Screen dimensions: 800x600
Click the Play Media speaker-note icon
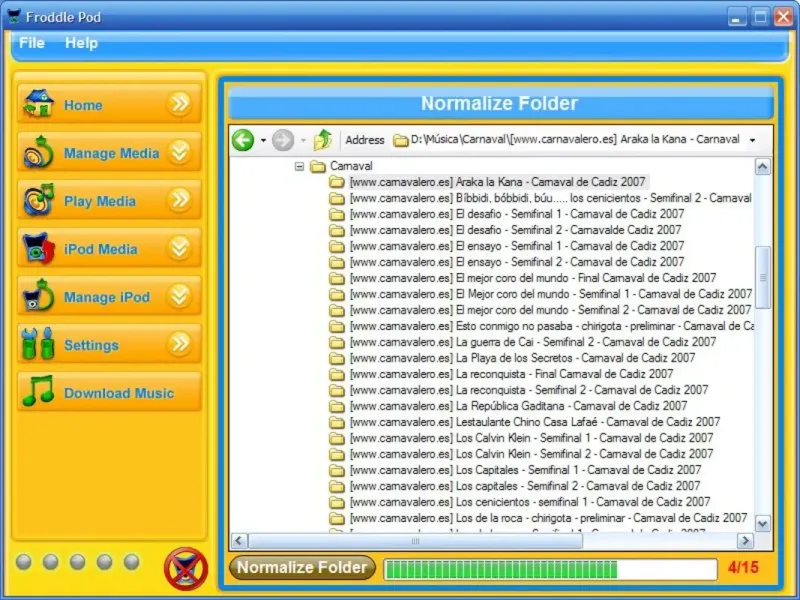38,200
